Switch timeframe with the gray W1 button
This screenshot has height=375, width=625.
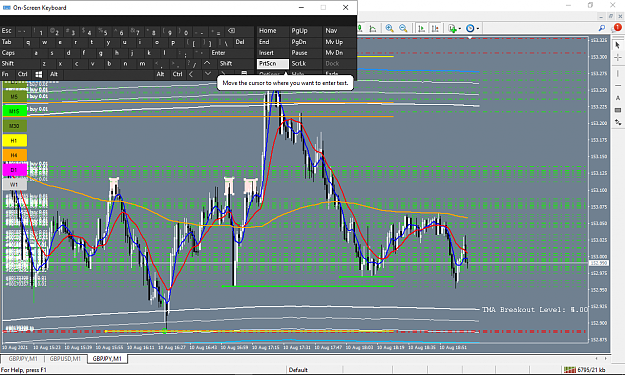pos(15,185)
